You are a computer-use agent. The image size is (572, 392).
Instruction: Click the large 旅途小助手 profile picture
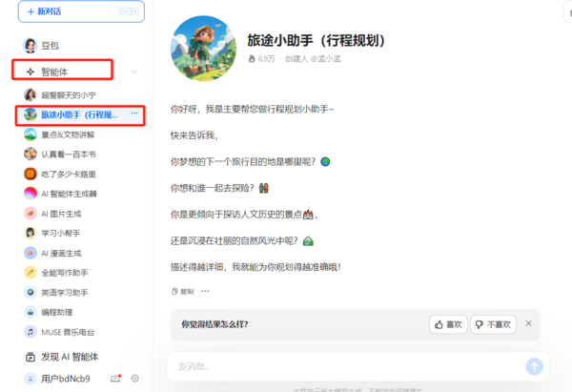click(204, 49)
